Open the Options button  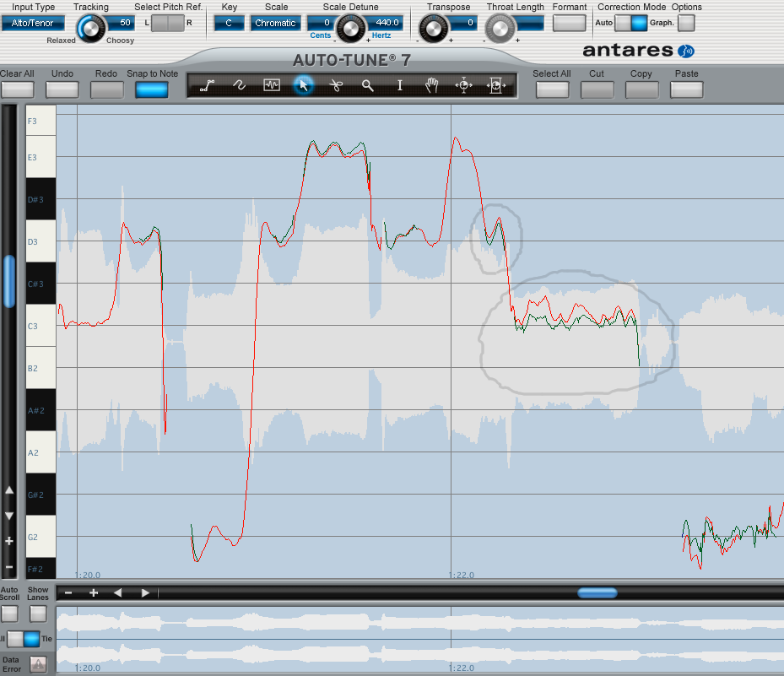click(x=686, y=23)
